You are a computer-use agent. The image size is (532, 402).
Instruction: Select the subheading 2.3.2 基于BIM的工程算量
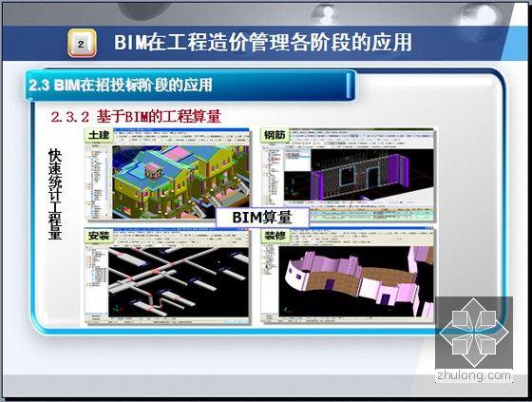click(x=136, y=117)
